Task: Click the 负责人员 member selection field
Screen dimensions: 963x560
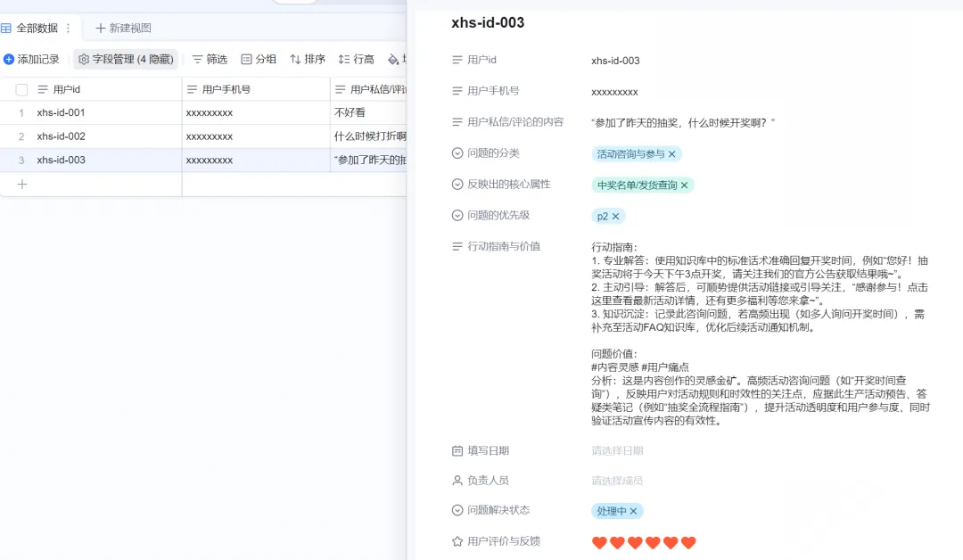Action: pyautogui.click(x=617, y=481)
